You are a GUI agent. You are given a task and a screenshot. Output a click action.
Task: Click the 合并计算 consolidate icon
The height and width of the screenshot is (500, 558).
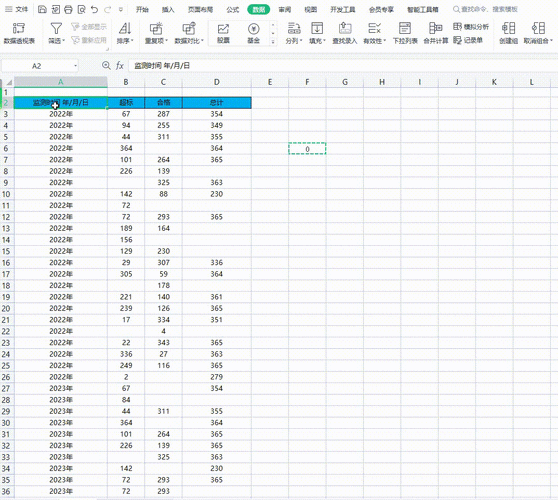point(436,28)
